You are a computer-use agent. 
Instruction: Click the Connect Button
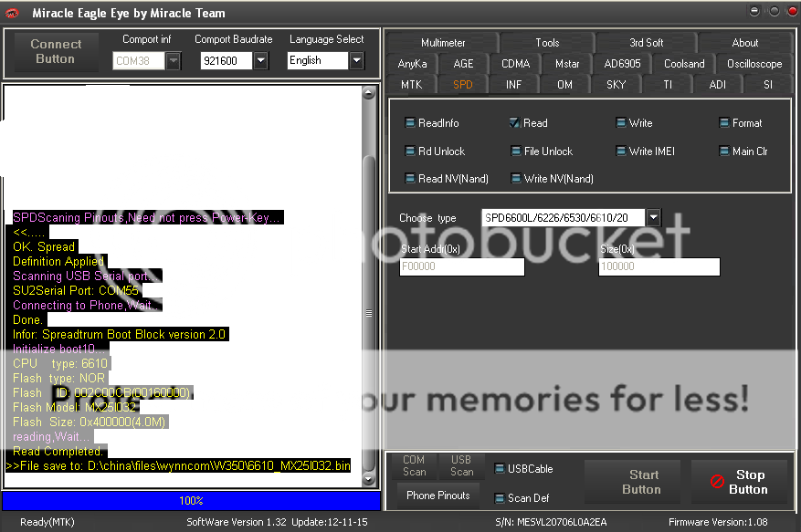coord(56,52)
